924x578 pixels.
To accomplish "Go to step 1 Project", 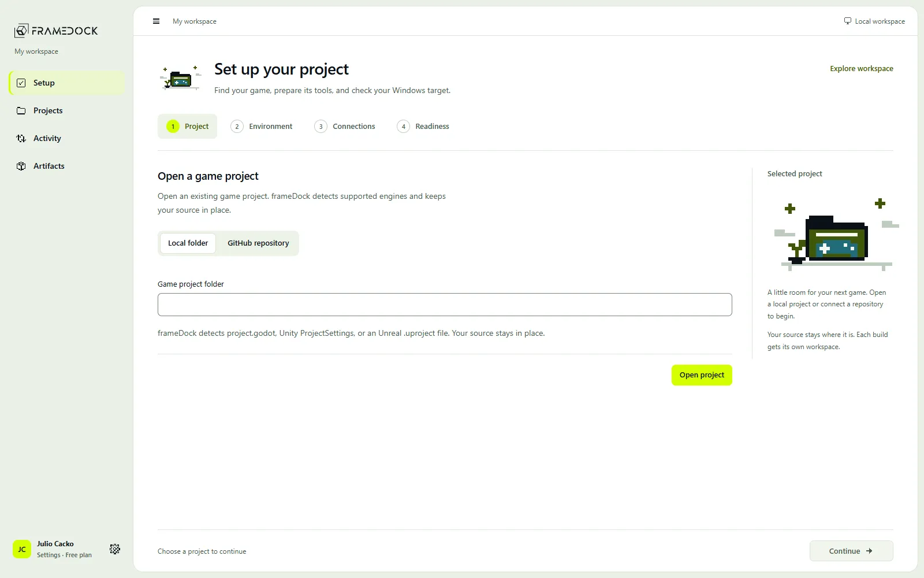I will [187, 126].
